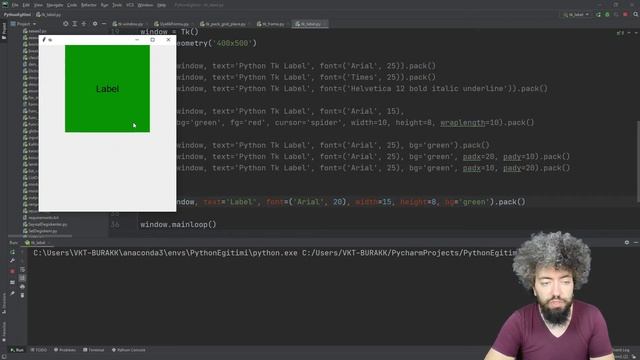Open the Refactor menu
The width and height of the screenshot is (640, 360).
[x=89, y=5]
